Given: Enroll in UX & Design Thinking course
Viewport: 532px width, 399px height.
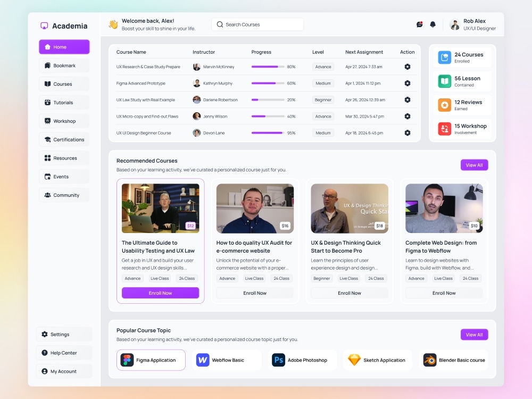Looking at the screenshot, I should coord(350,293).
